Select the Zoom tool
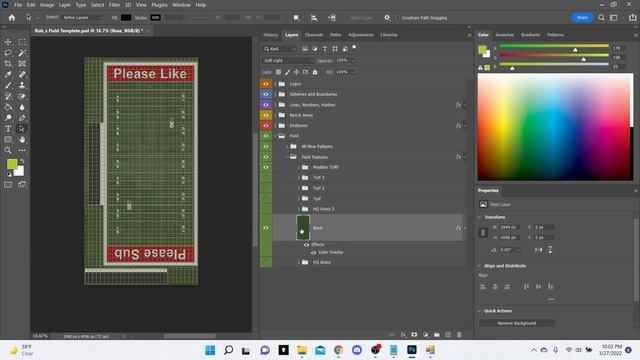The image size is (640, 360). tap(8, 150)
